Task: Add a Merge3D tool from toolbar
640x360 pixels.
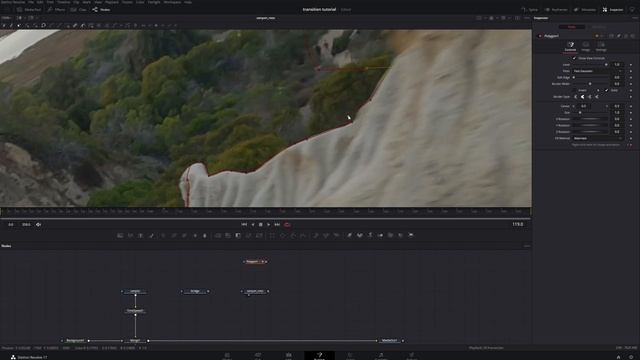Action: click(x=380, y=236)
